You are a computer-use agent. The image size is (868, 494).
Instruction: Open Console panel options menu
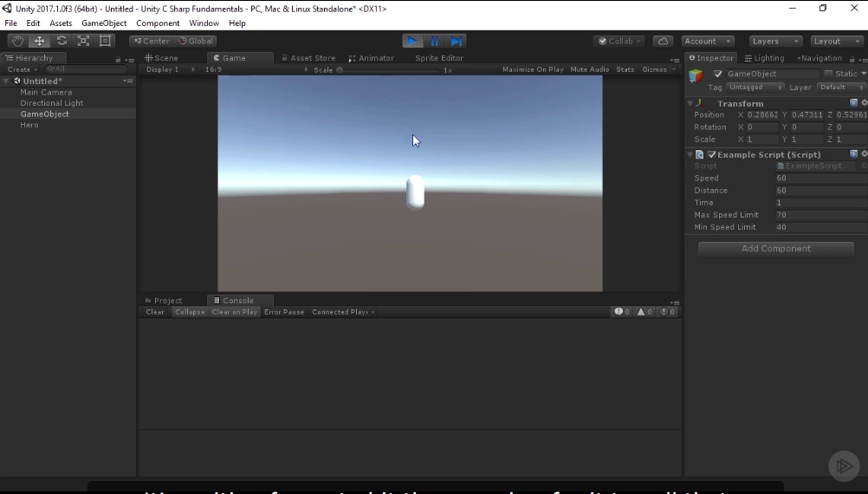tap(675, 303)
